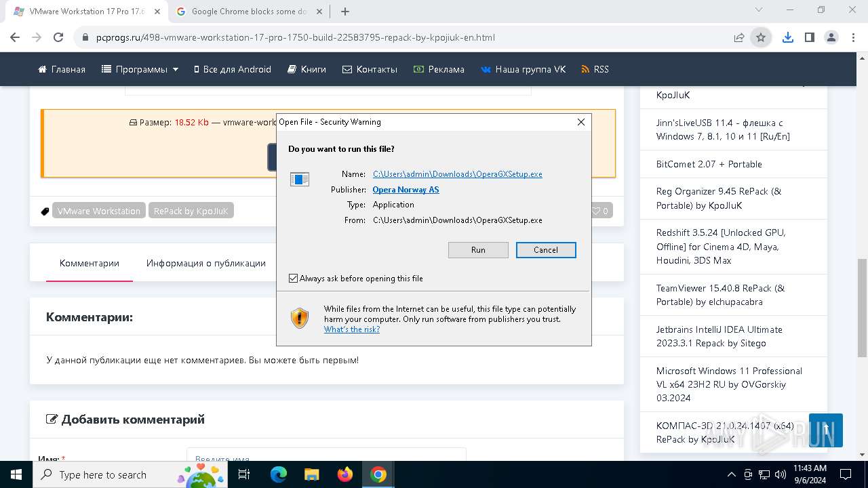The image size is (868, 488).
Task: Open the Chrome profile avatar
Action: pyautogui.click(x=831, y=37)
